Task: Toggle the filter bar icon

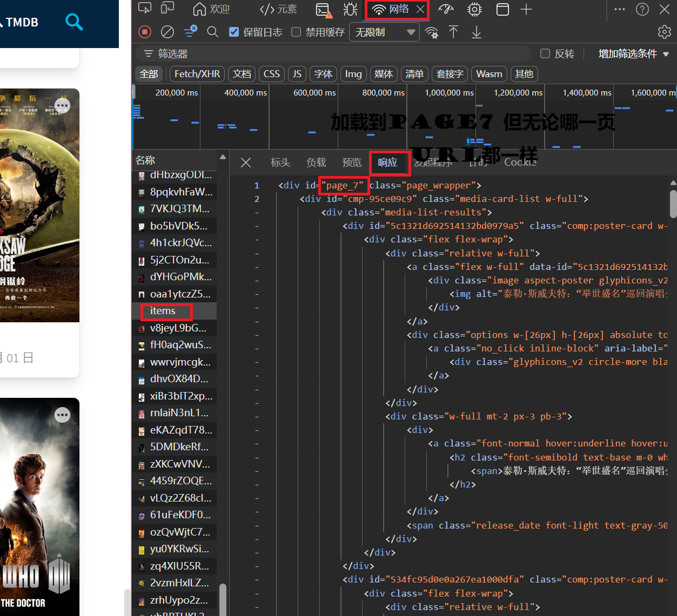Action: [x=190, y=32]
